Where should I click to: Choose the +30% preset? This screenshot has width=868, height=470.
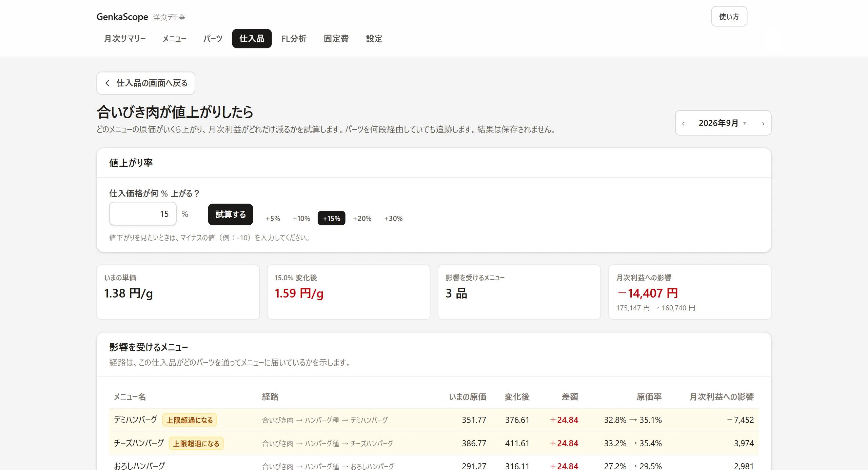[393, 219]
